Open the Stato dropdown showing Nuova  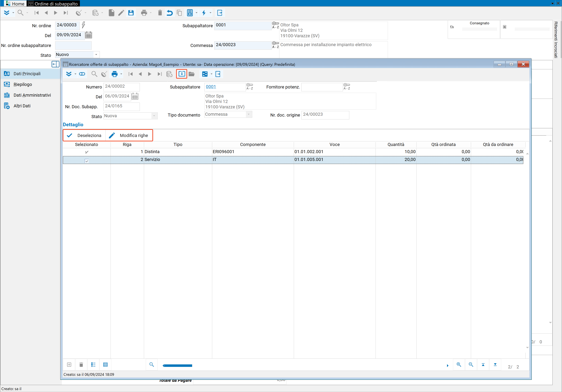[154, 116]
